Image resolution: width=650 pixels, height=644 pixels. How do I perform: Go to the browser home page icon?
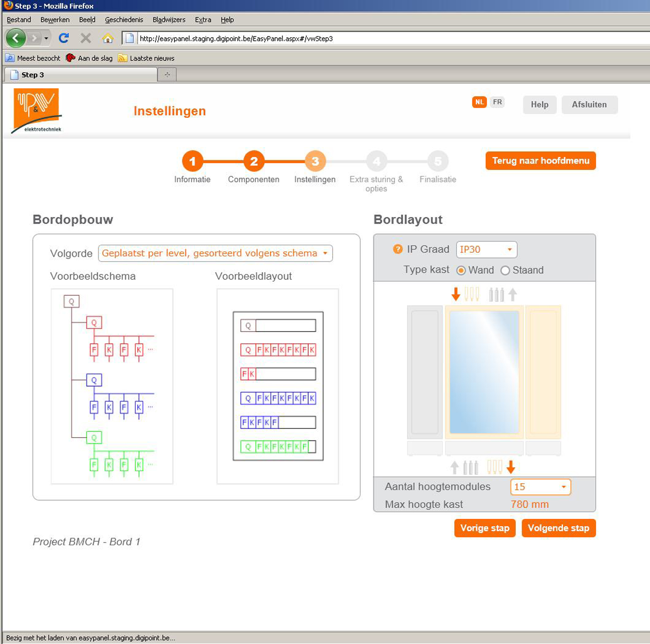[x=108, y=38]
